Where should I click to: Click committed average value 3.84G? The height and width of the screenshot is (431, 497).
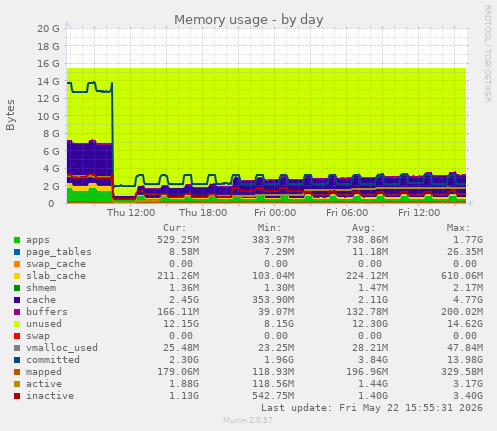click(x=373, y=360)
